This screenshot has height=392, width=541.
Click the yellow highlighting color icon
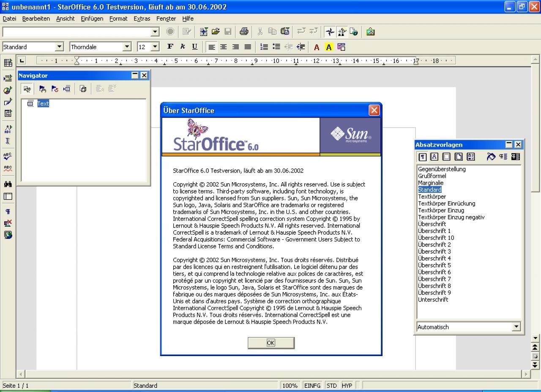click(329, 47)
